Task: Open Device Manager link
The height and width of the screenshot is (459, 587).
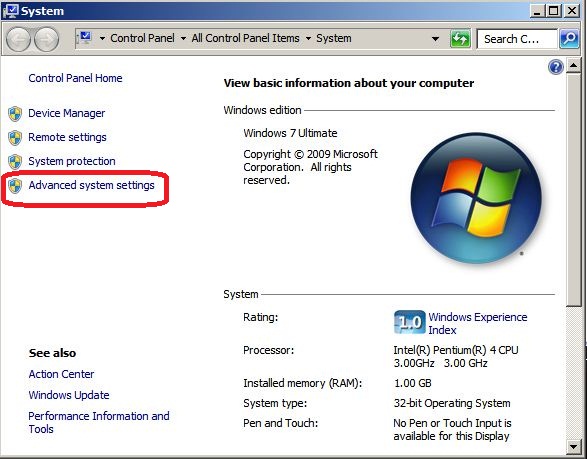Action: point(67,113)
